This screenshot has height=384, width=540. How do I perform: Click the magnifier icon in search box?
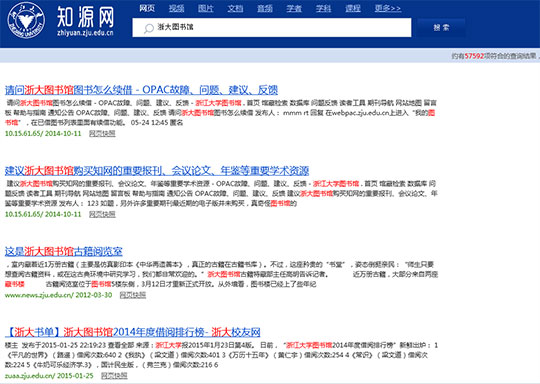(148, 28)
